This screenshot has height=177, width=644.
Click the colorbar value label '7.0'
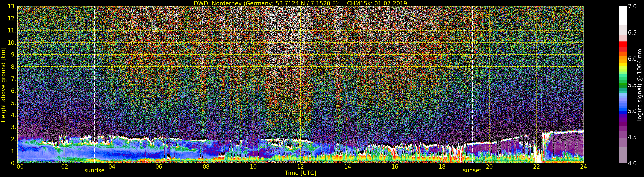[x=632, y=6]
